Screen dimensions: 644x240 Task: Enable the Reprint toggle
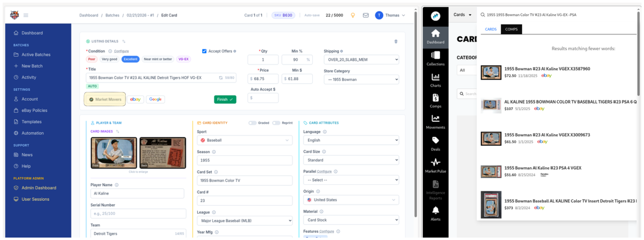[276, 123]
